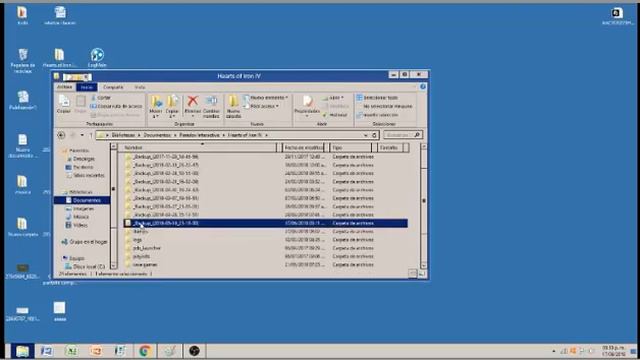
Task: Click the search magnifier icon
Action: (x=417, y=135)
